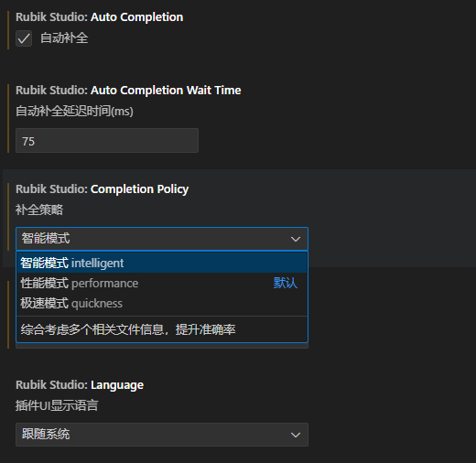Collapse the Completion Policy dropdown chevron
Image resolution: width=476 pixels, height=463 pixels.
[x=296, y=239]
